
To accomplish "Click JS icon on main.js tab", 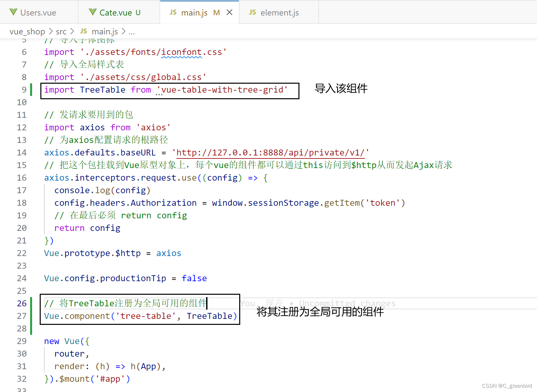I will (x=173, y=12).
